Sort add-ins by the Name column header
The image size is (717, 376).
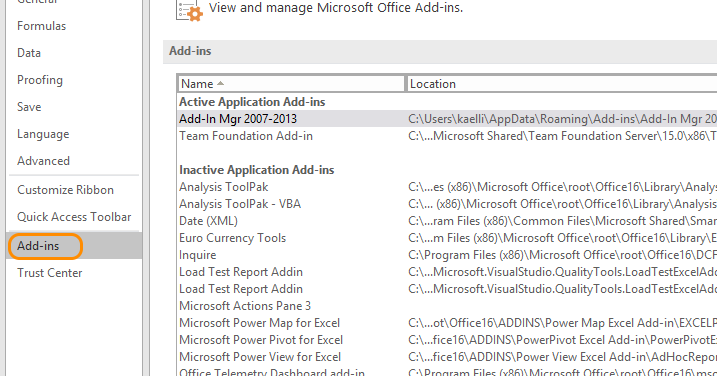[x=291, y=84]
